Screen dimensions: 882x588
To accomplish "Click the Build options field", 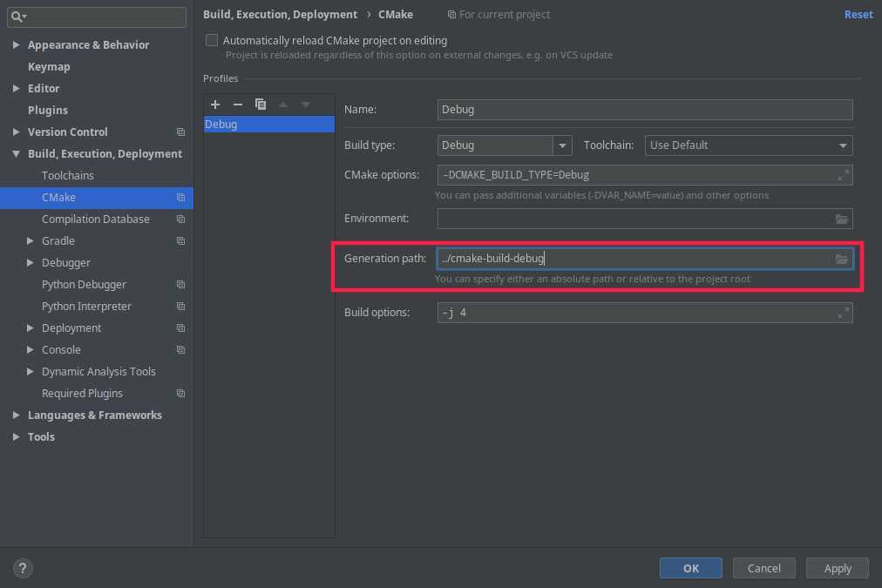I will point(645,313).
